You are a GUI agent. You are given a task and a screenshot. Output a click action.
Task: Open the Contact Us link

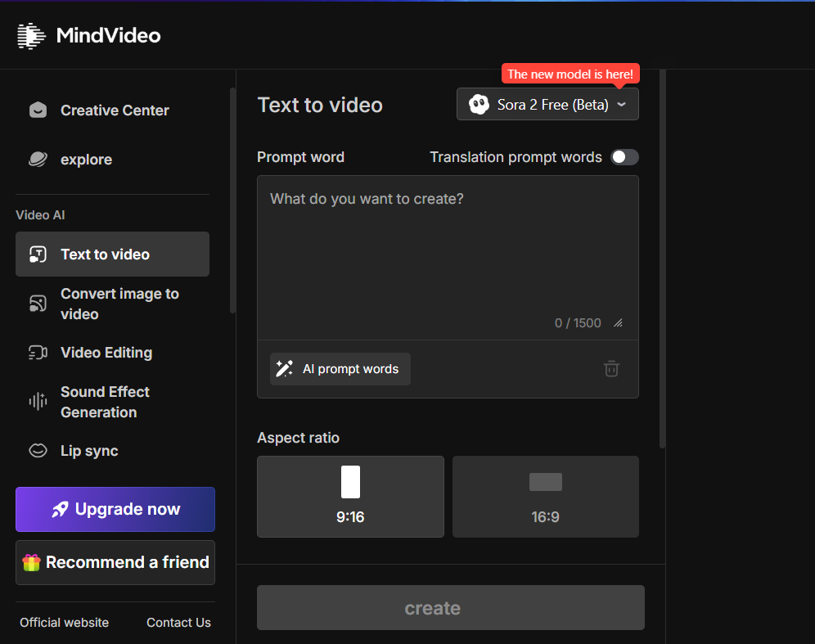tap(178, 623)
